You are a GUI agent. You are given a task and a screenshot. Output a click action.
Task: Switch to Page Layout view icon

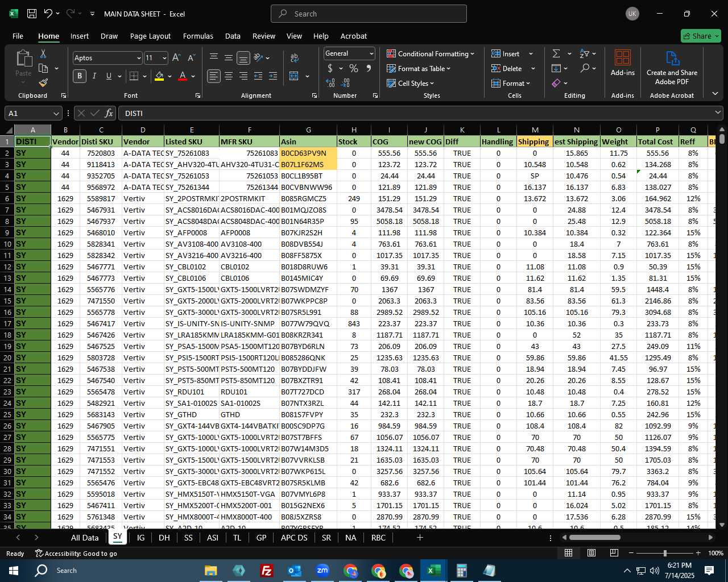(x=591, y=553)
